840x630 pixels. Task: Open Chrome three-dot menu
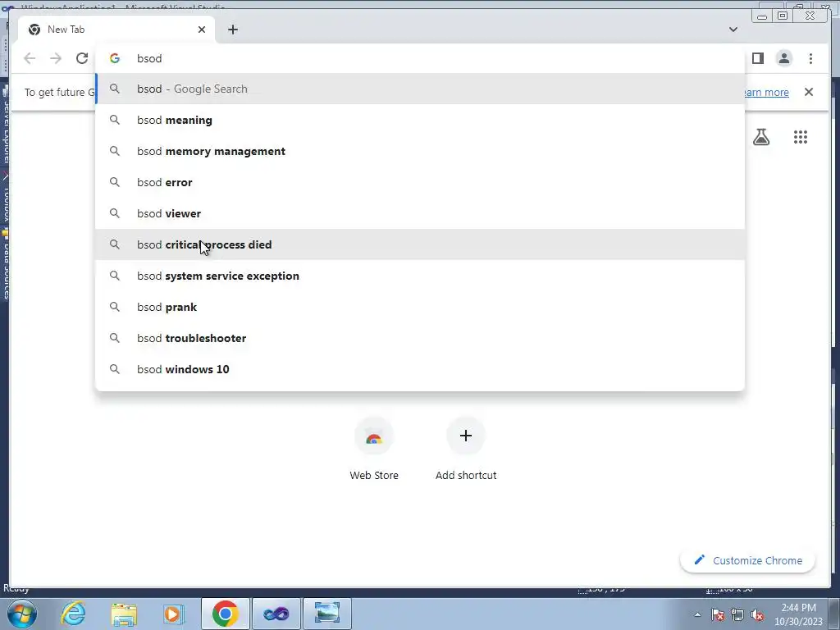810,58
